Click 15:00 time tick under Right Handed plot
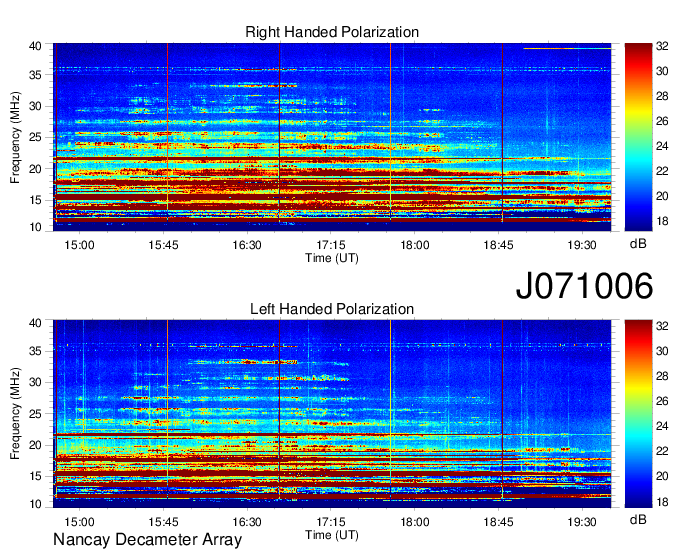 point(79,245)
